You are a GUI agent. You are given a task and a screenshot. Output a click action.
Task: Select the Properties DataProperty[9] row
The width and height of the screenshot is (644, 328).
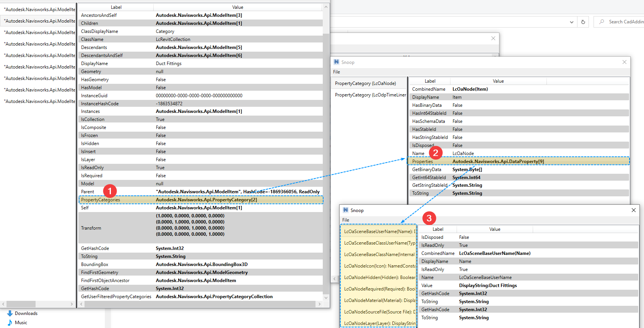tap(498, 162)
